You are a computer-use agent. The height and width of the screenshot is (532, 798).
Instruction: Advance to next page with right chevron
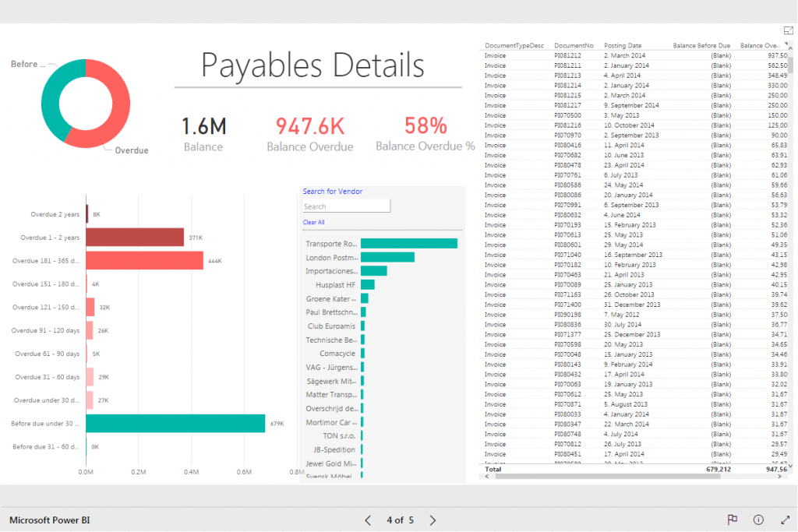tap(433, 520)
